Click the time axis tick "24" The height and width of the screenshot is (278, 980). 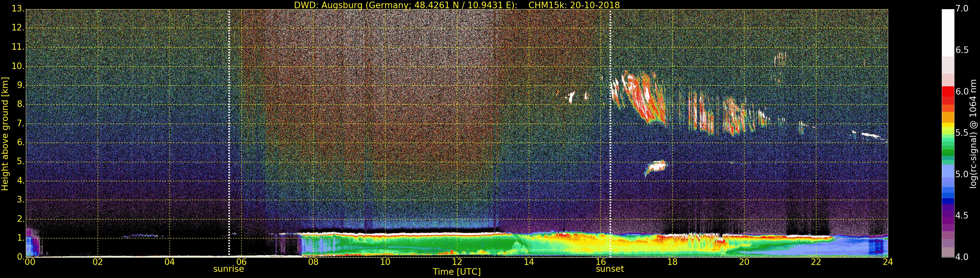(x=888, y=262)
